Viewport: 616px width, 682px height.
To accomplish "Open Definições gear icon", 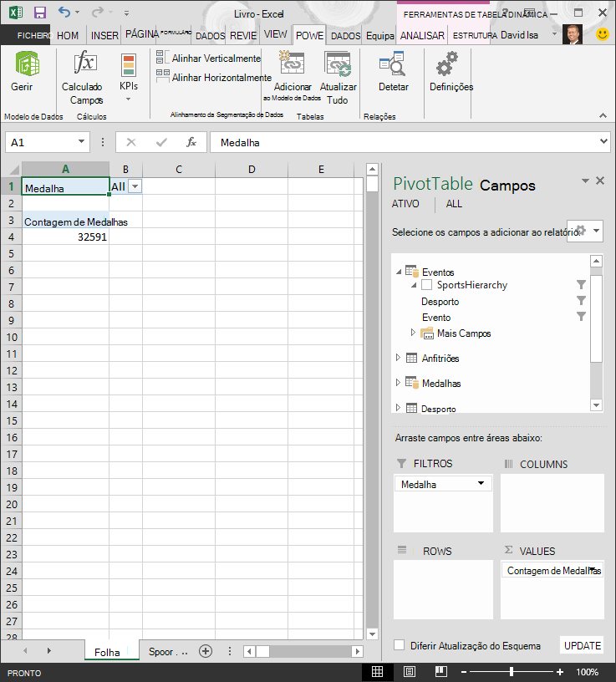I will (x=447, y=64).
